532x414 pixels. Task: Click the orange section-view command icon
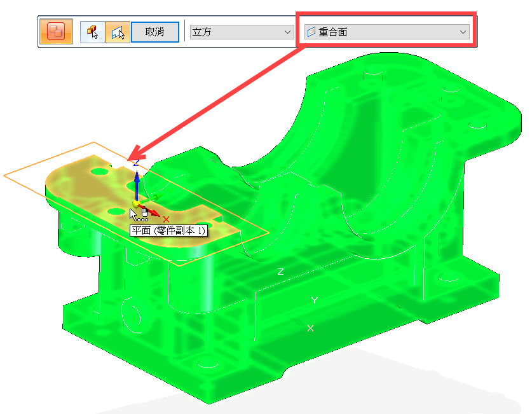(56, 32)
